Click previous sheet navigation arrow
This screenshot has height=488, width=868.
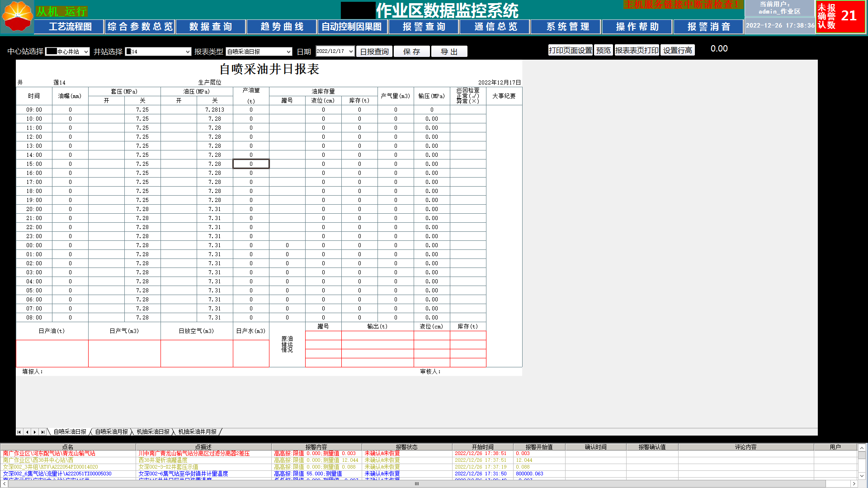(x=27, y=432)
